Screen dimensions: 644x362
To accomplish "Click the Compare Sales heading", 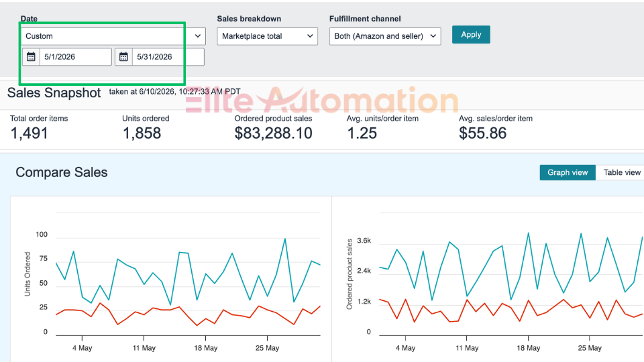I will tap(62, 172).
